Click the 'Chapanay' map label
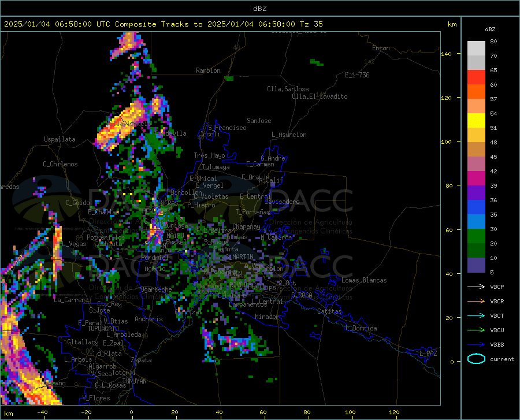The image size is (520, 420). (x=246, y=226)
